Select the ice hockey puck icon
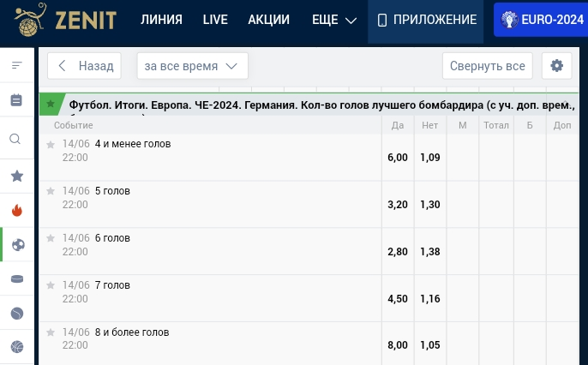 click(x=16, y=279)
